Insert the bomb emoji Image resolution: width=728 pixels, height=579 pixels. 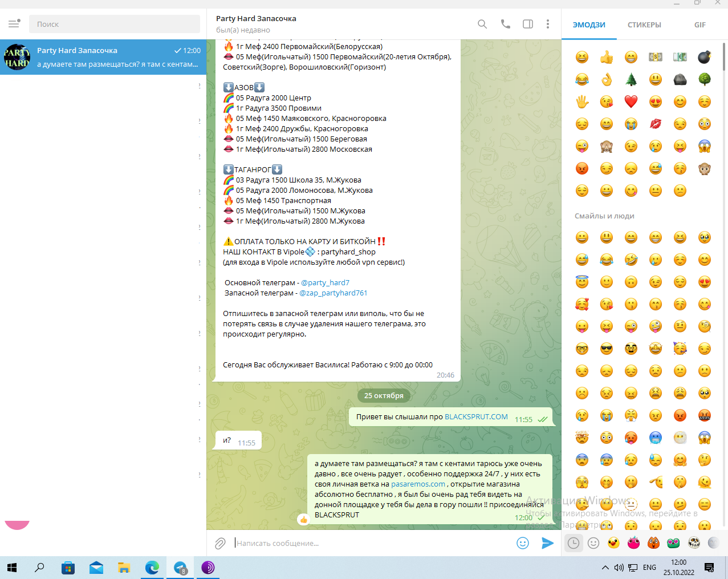(x=705, y=57)
